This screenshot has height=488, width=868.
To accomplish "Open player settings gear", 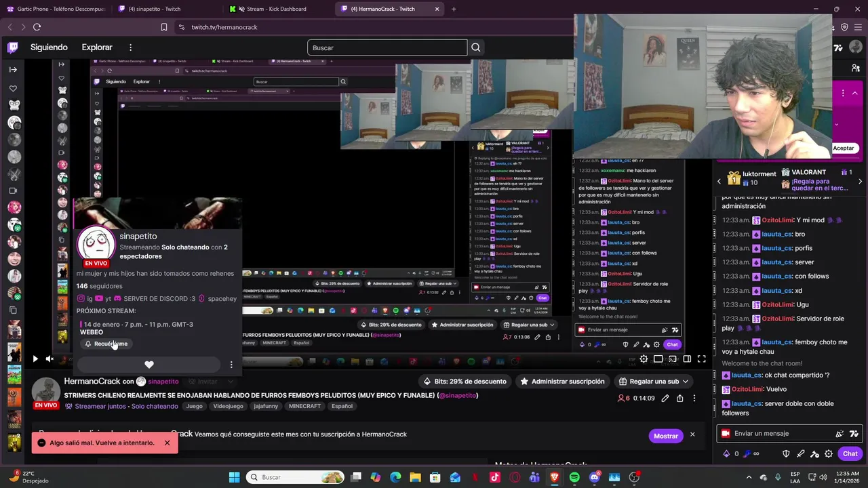I will click(x=644, y=359).
